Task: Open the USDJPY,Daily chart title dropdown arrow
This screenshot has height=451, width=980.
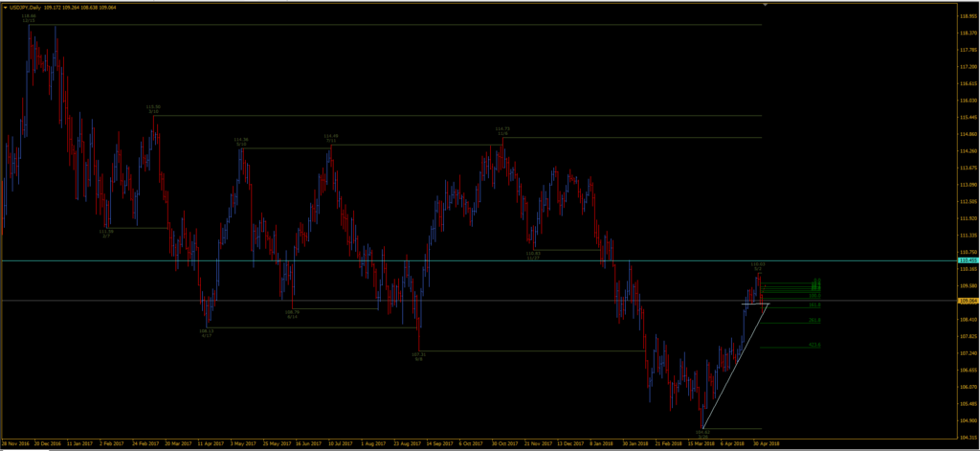Action: 6,7
